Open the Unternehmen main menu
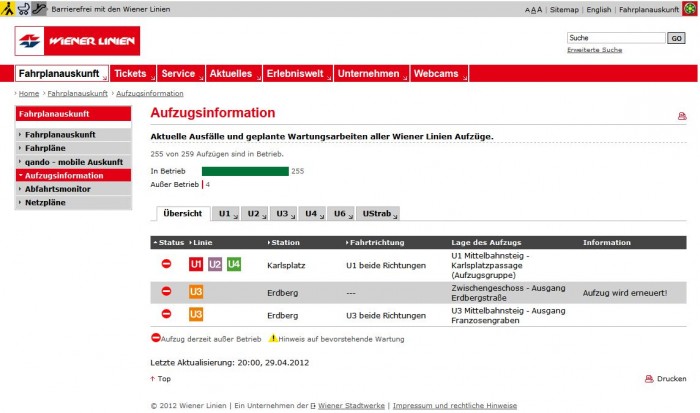This screenshot has height=413, width=700. click(x=371, y=74)
